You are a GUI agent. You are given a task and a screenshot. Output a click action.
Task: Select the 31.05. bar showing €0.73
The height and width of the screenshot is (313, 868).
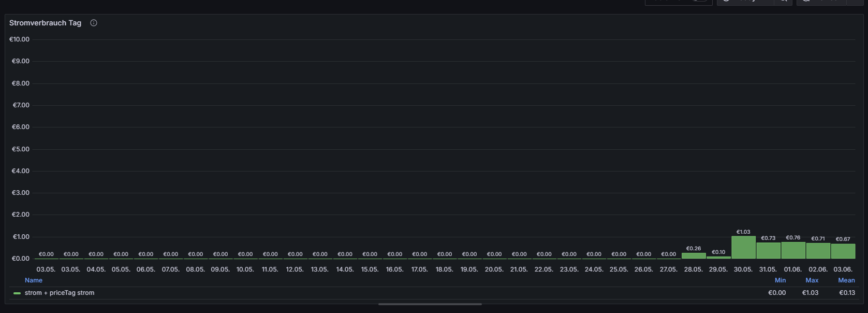768,251
